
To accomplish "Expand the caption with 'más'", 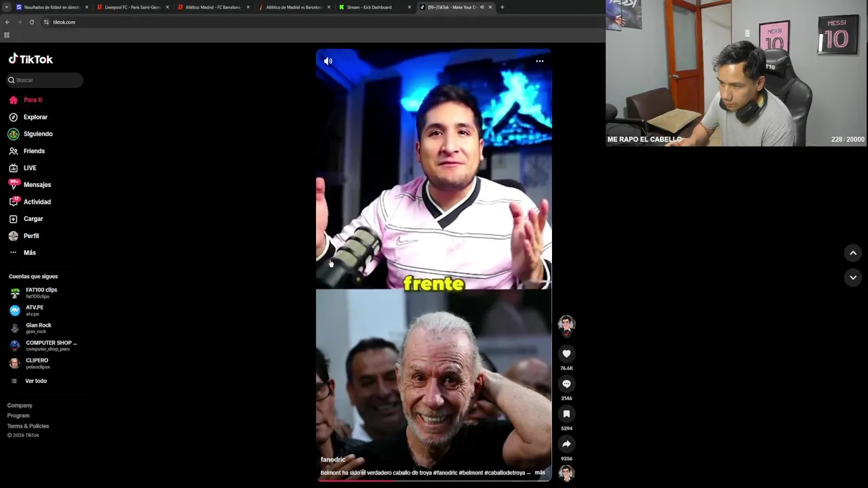I will coord(540,472).
